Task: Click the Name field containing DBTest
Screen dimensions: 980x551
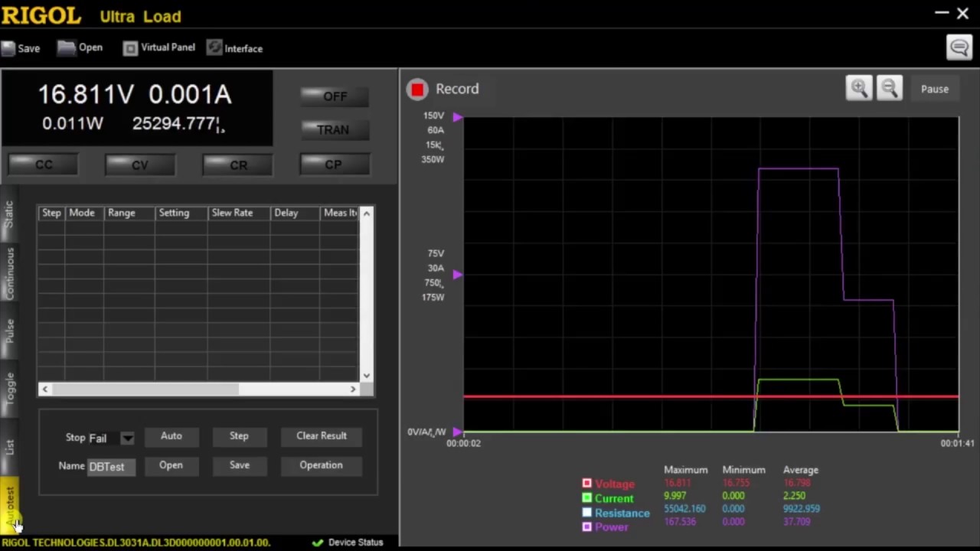Action: [111, 467]
